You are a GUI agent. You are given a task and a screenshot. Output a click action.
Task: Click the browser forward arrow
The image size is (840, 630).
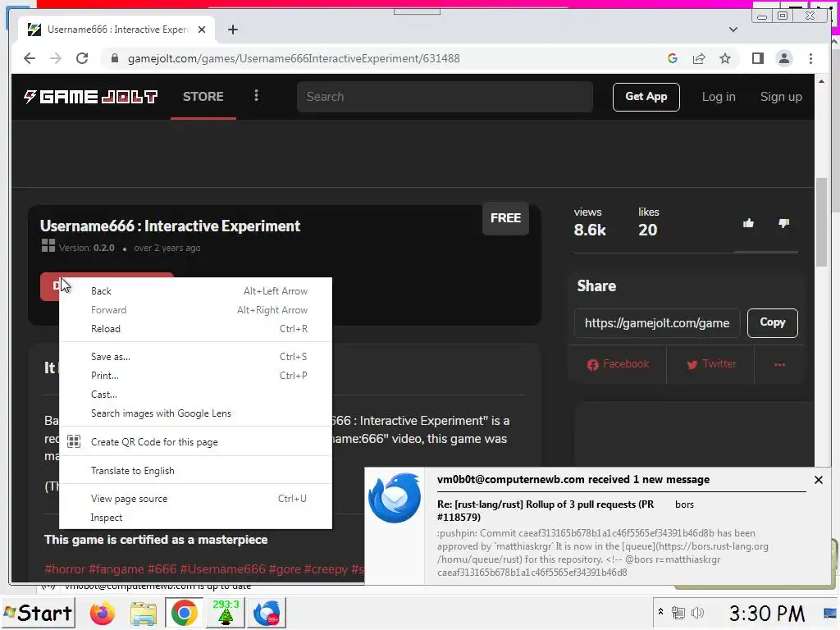coord(56,58)
